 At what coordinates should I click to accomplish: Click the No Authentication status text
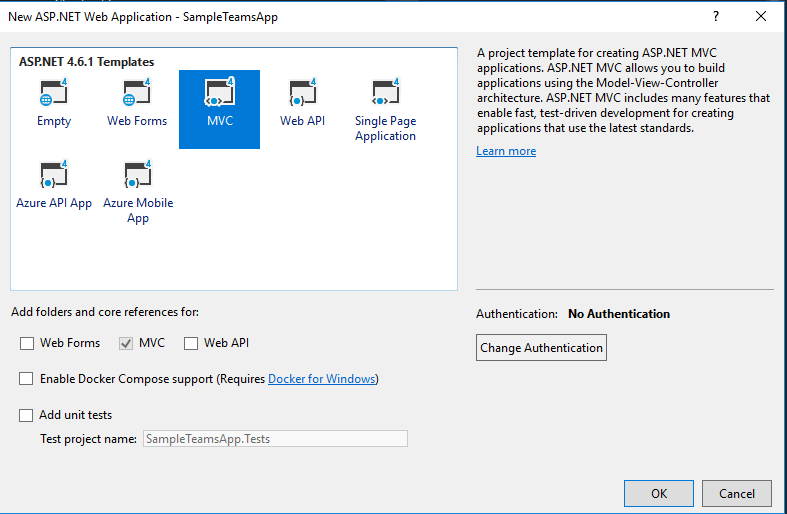click(619, 314)
